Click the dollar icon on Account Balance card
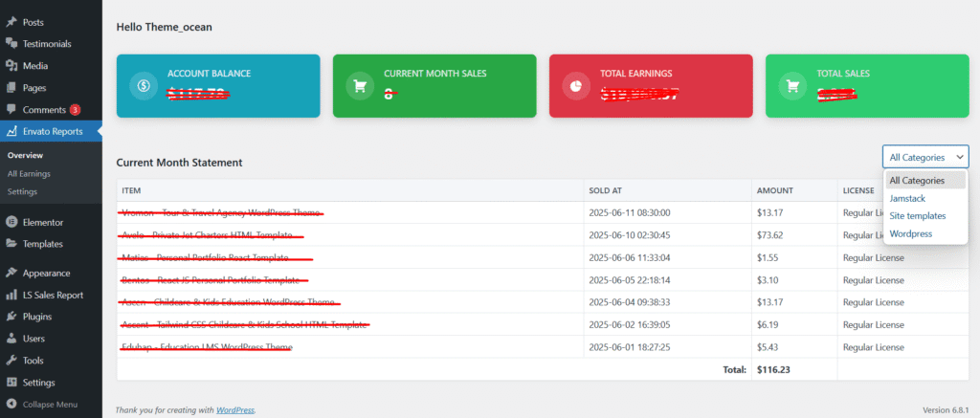Viewport: 980px width, 418px height. click(x=144, y=86)
